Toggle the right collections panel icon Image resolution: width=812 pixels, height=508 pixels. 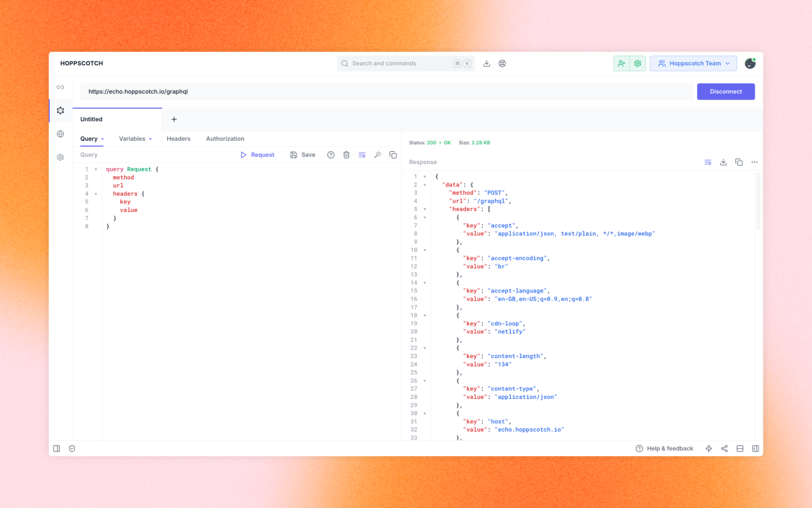point(755,449)
